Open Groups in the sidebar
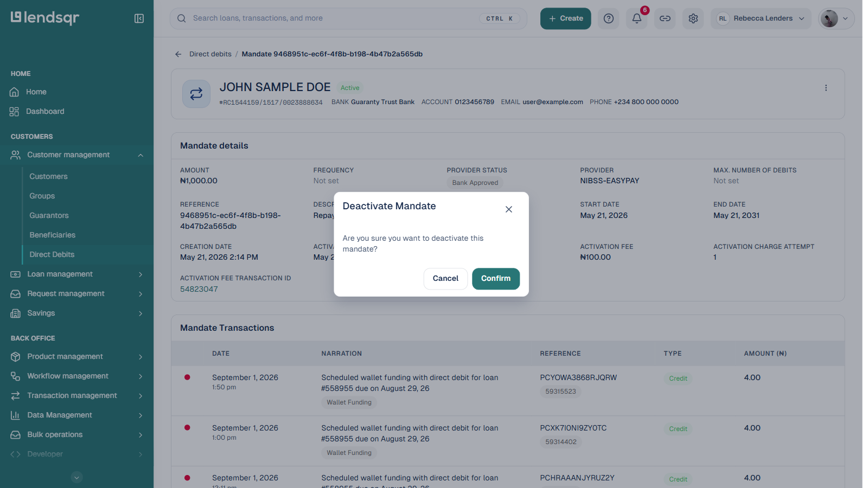Screen dimensions: 868x488 coord(42,196)
